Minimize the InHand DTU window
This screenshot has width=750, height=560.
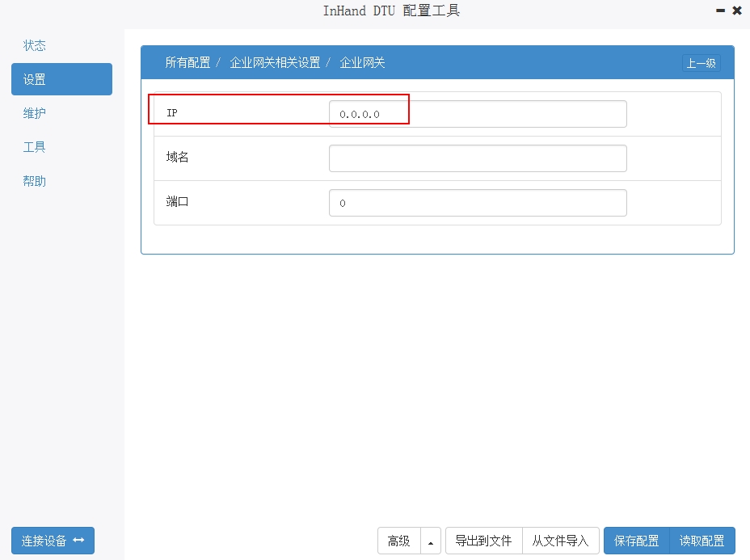pos(720,11)
